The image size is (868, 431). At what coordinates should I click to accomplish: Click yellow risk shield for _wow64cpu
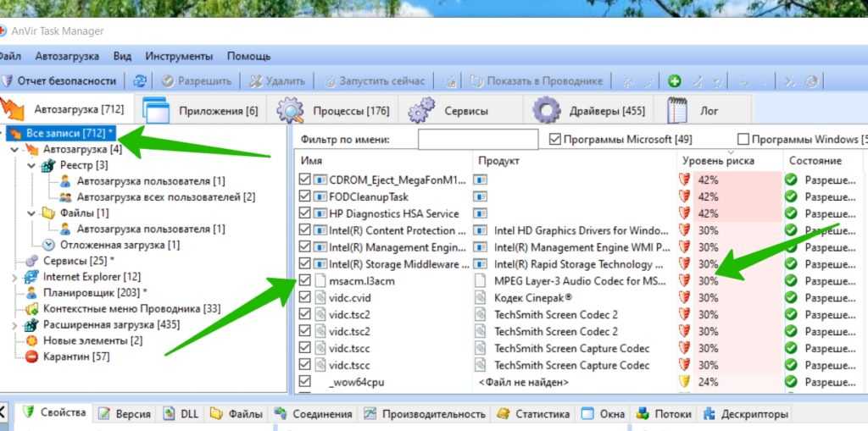point(685,382)
